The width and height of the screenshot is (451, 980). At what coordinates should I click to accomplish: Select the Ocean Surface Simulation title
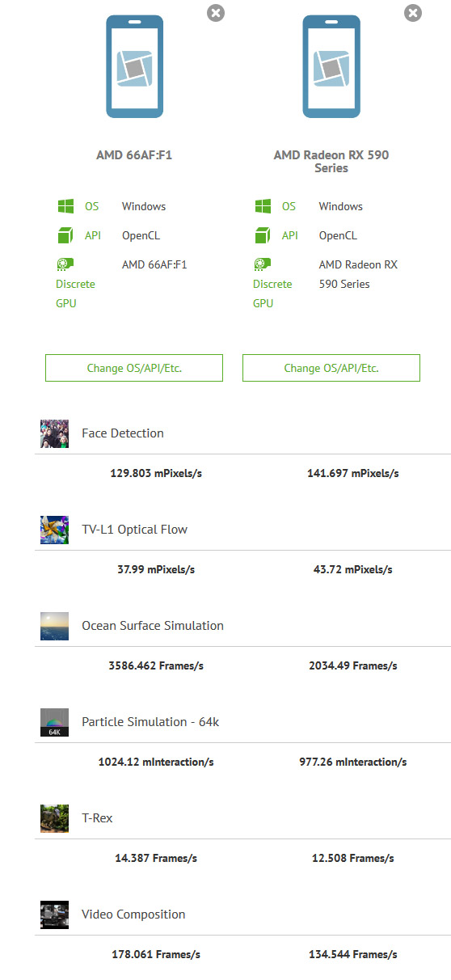(x=153, y=626)
